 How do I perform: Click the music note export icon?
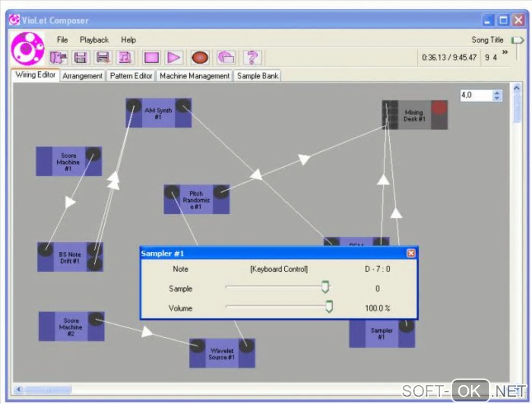click(x=125, y=57)
